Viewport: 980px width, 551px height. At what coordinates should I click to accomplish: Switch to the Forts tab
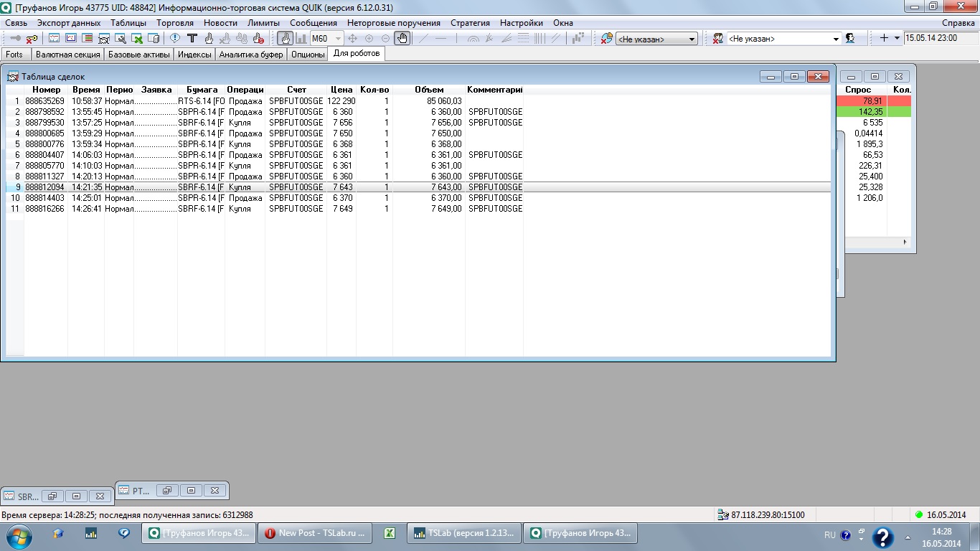[x=14, y=55]
